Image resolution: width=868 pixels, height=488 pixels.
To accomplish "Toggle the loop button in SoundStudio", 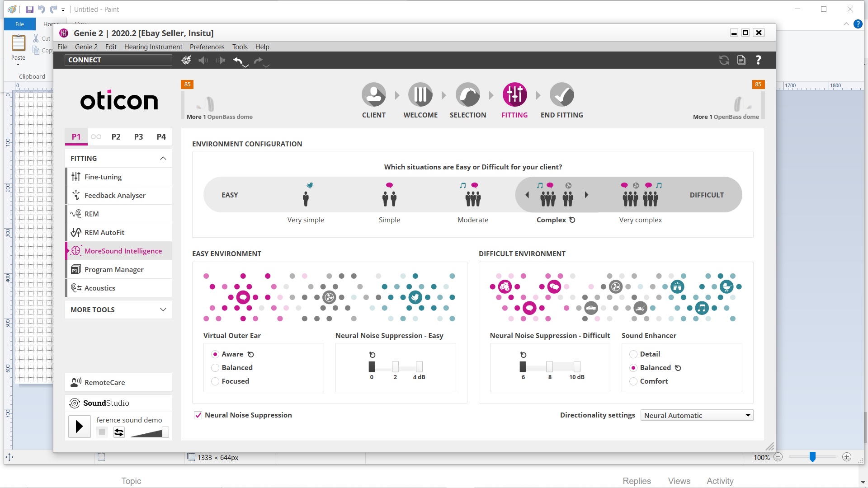I will [x=119, y=432].
